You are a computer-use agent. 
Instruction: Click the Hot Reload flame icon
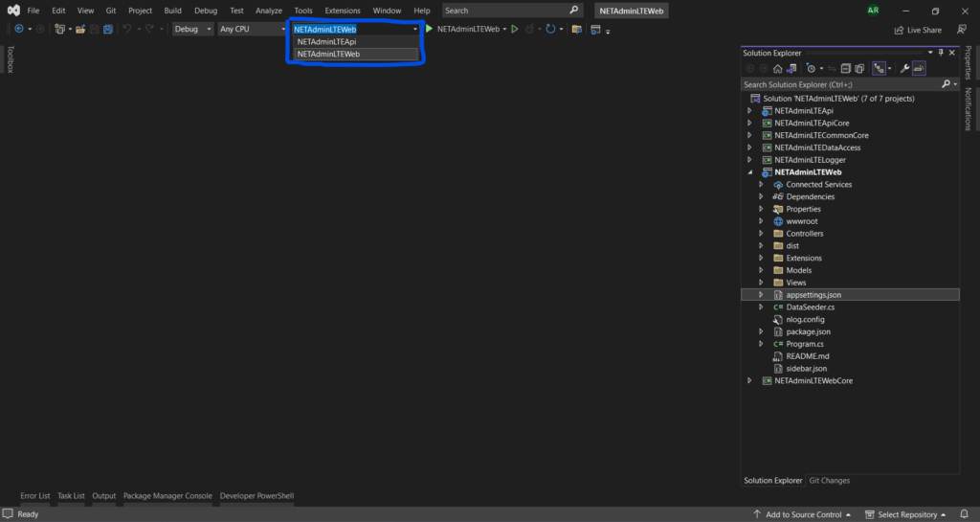pyautogui.click(x=530, y=29)
